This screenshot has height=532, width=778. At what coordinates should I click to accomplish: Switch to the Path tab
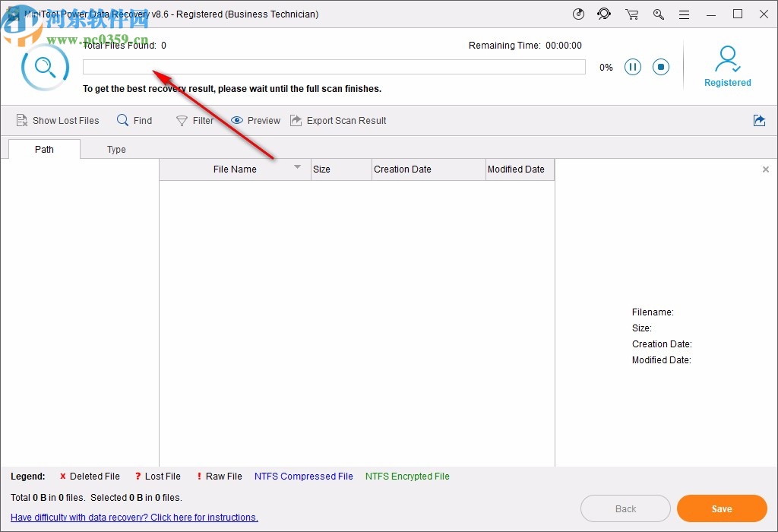44,150
